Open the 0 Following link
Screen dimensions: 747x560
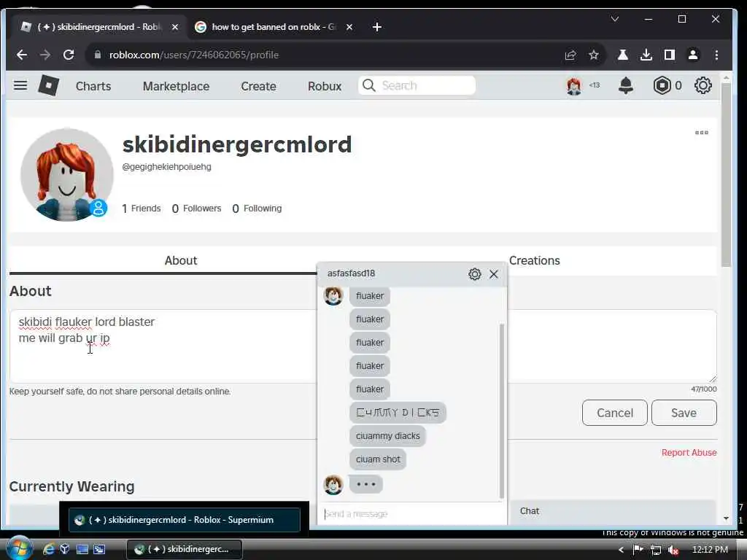(257, 209)
